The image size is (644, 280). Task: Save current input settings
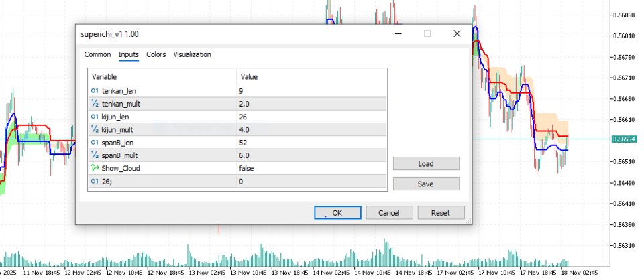tap(426, 184)
